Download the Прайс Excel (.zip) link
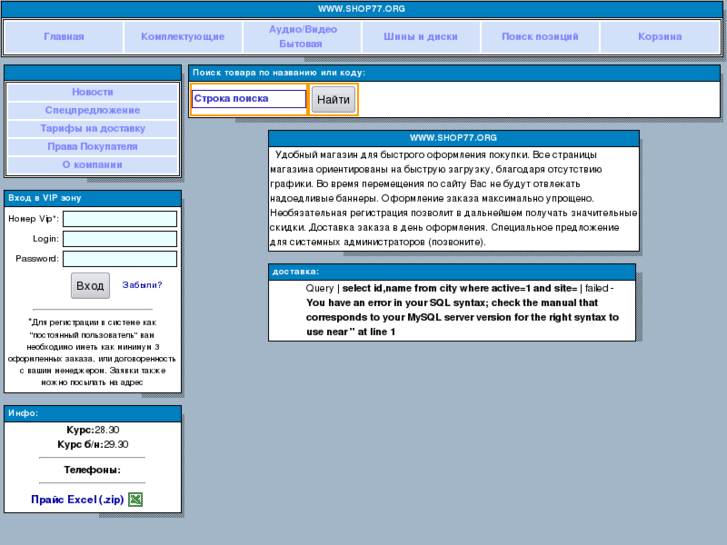 pyautogui.click(x=77, y=500)
